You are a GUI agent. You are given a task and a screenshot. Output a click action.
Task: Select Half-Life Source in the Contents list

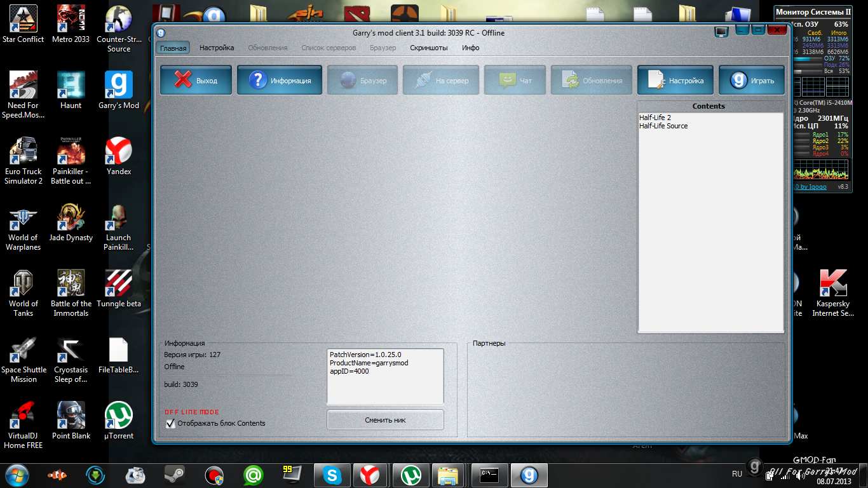tap(663, 126)
